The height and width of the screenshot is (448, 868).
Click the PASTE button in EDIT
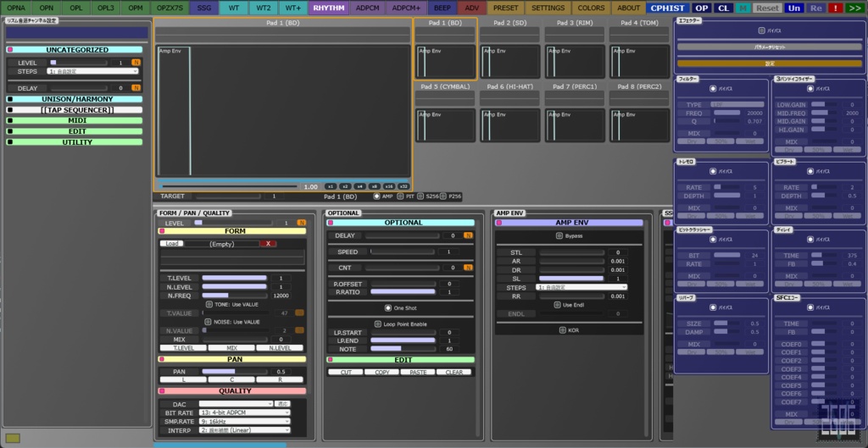pos(418,373)
